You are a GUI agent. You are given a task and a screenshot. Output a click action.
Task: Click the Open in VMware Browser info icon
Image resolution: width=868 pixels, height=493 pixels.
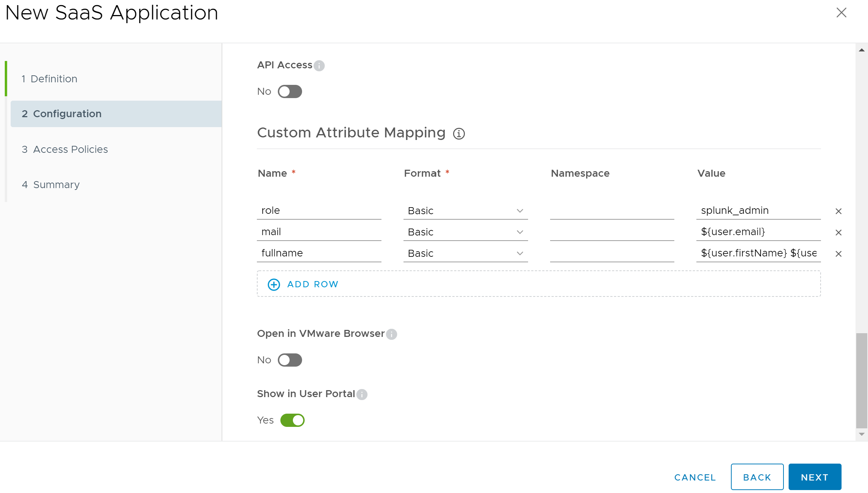point(391,334)
